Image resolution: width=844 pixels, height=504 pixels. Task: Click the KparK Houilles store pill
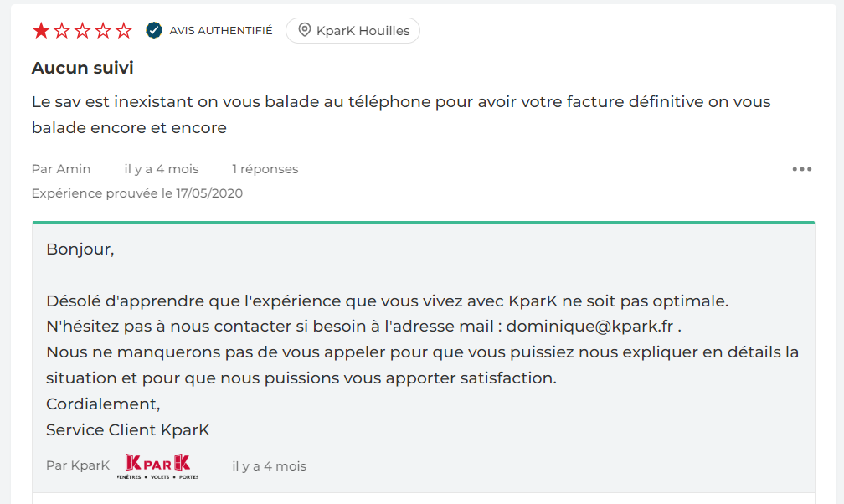tap(353, 30)
